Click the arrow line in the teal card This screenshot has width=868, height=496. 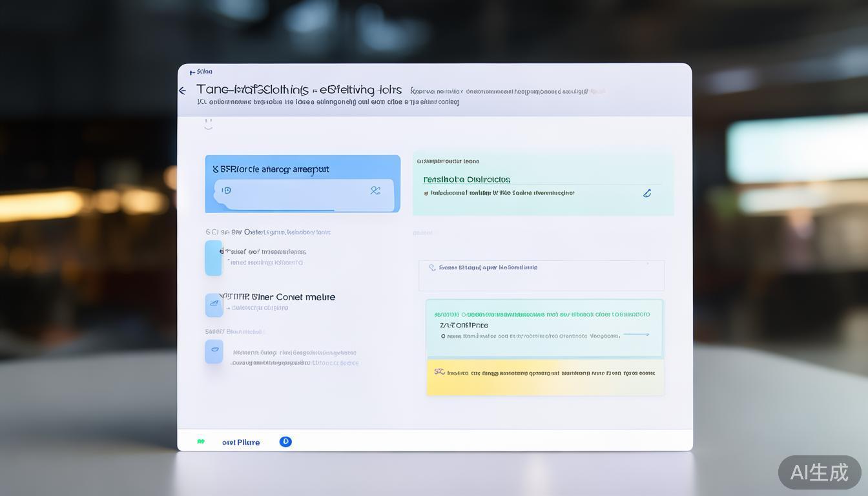click(x=636, y=335)
